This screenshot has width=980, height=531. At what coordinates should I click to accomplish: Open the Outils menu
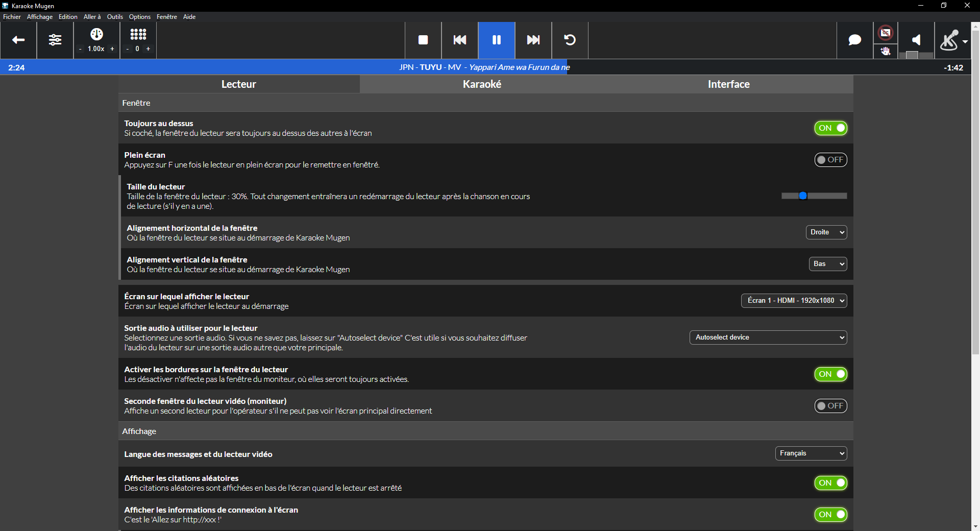click(115, 17)
